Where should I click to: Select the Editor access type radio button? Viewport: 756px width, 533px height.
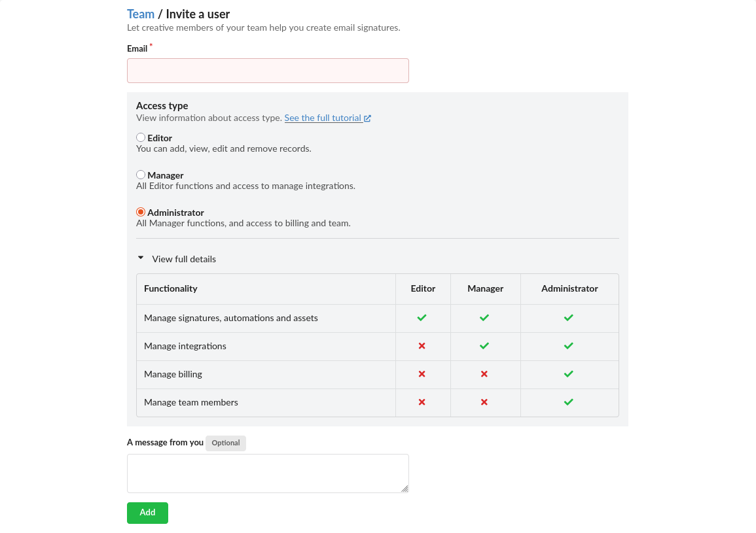pyautogui.click(x=141, y=138)
